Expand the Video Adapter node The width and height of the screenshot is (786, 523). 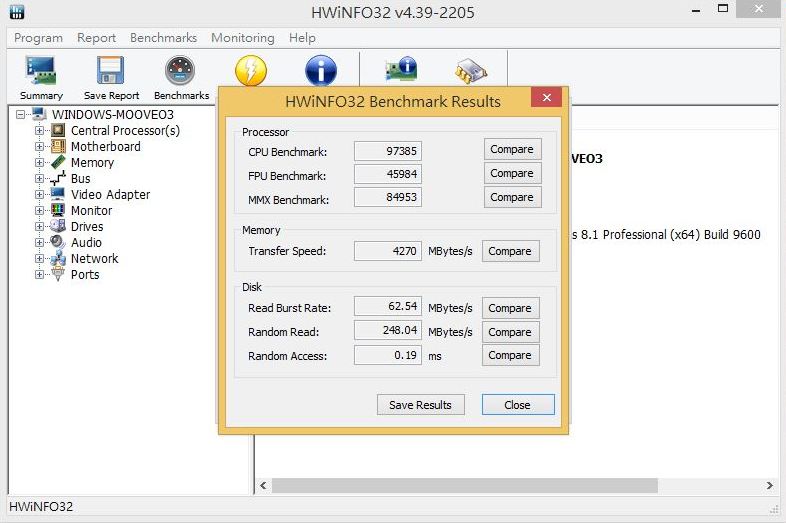(x=39, y=195)
